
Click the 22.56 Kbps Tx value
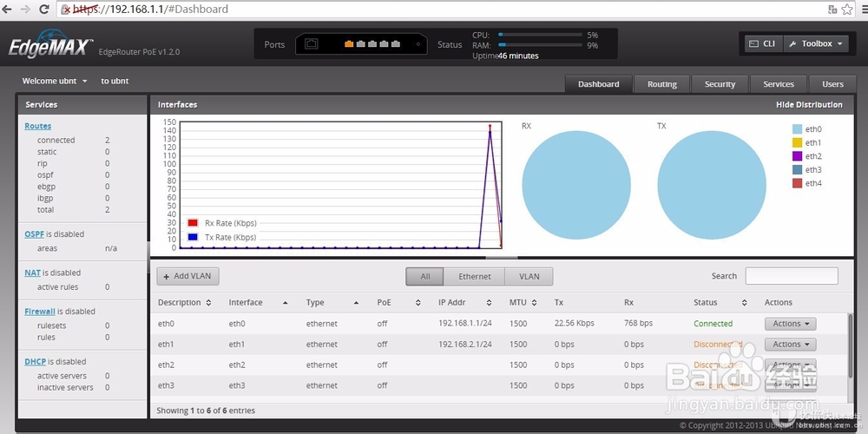tap(574, 323)
